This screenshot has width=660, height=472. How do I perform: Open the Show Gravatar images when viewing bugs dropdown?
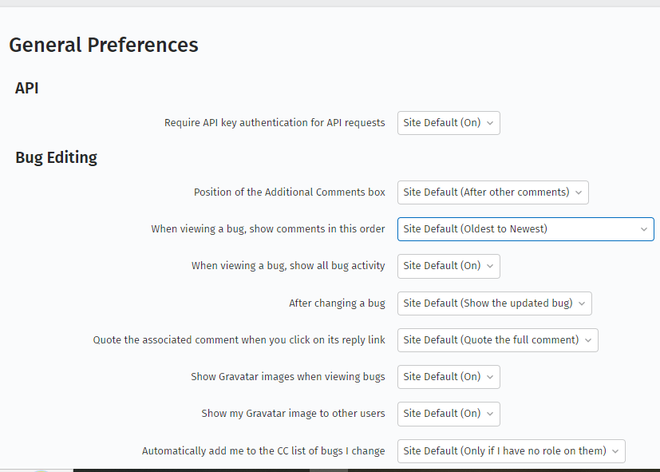(448, 377)
